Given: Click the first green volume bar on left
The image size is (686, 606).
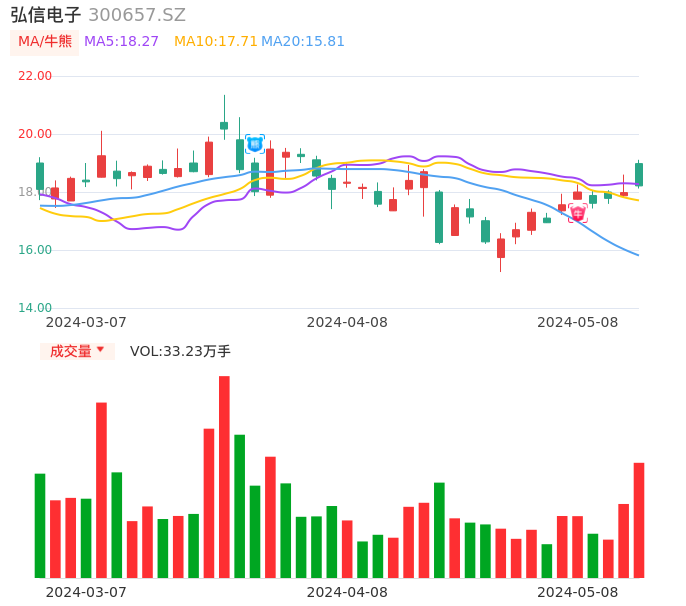Looking at the screenshot, I should 40,525.
